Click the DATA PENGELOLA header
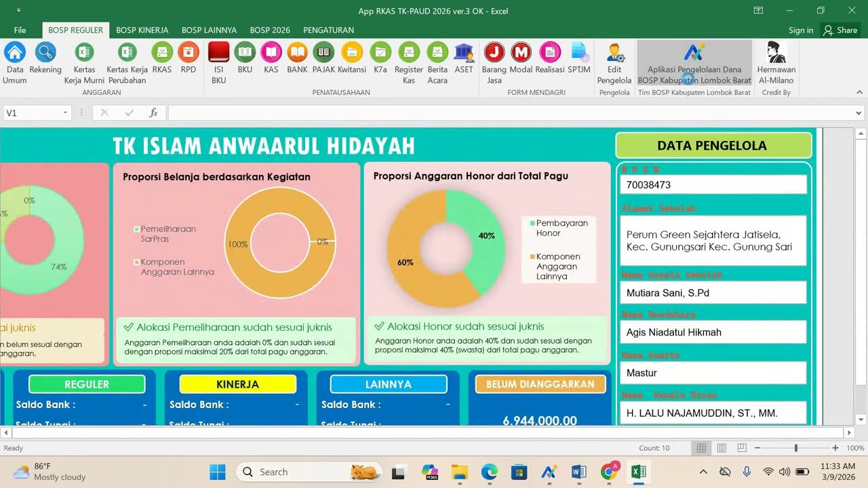Screen dimensions: 868x488 click(713, 146)
